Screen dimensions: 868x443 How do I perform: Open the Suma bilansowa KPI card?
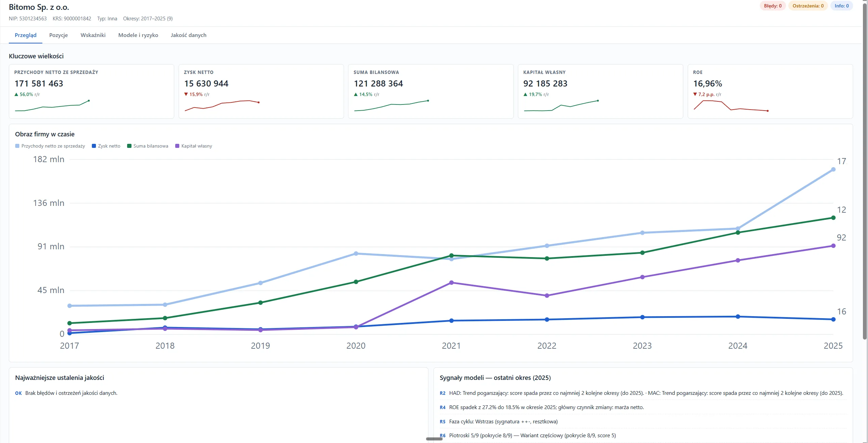point(431,91)
